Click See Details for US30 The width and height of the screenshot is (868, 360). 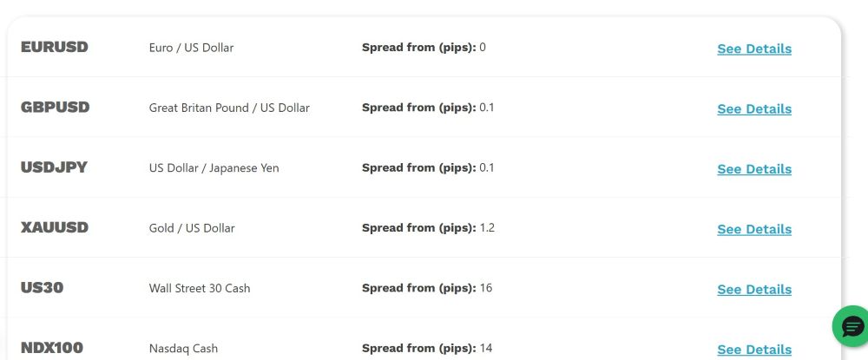coord(753,290)
